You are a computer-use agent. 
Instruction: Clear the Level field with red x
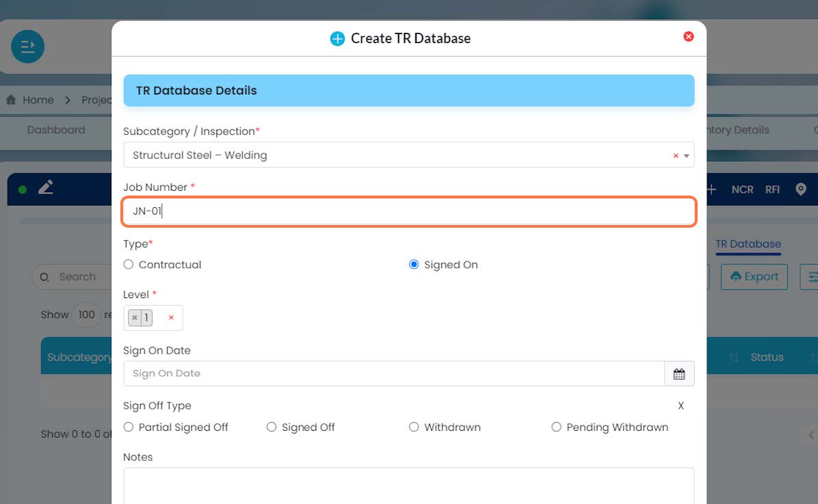(171, 317)
